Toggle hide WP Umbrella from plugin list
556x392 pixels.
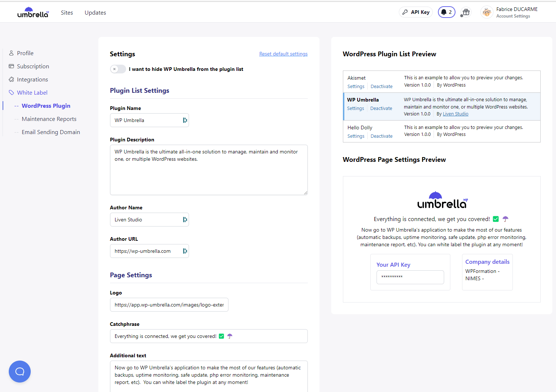coord(118,69)
